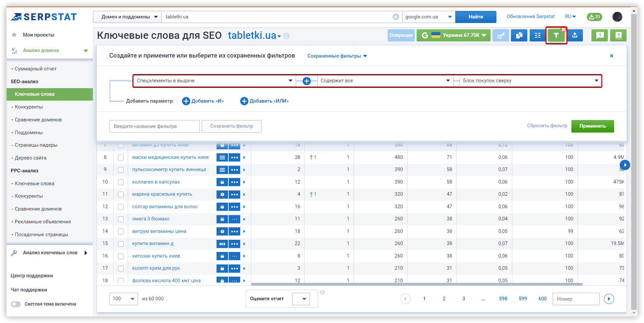The width and height of the screenshot is (644, 323).
Task: Click Добавить «И» parameter
Action: click(x=203, y=101)
